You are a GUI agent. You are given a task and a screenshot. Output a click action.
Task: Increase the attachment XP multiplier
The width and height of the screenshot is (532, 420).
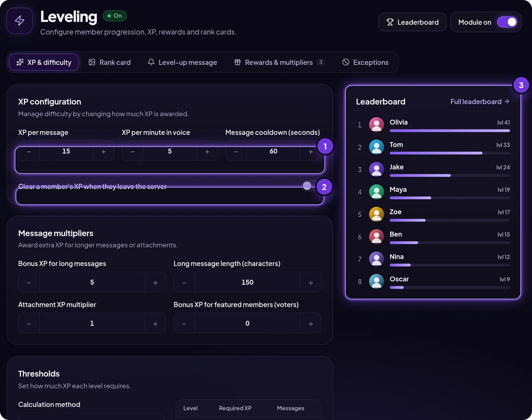pos(155,324)
